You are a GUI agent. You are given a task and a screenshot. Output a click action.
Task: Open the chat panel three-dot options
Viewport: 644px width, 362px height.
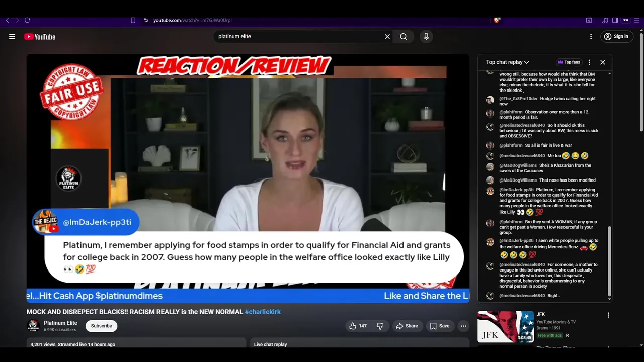589,62
